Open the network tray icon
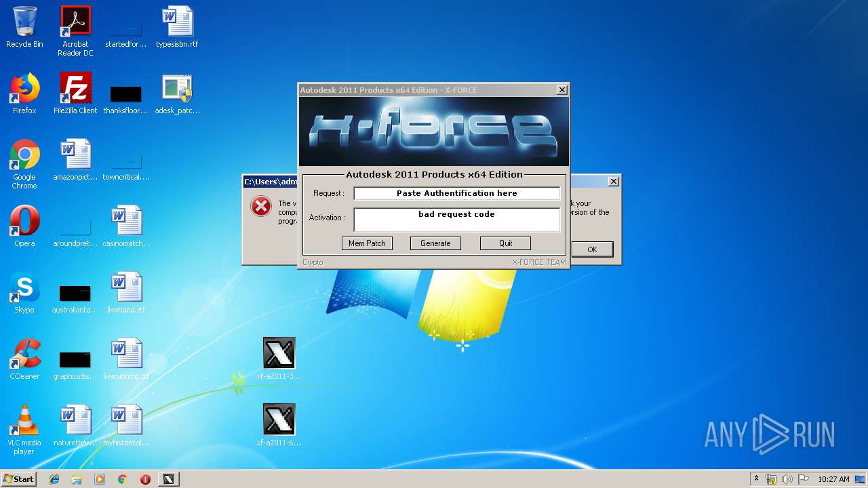The width and height of the screenshot is (868, 488). coord(771,479)
